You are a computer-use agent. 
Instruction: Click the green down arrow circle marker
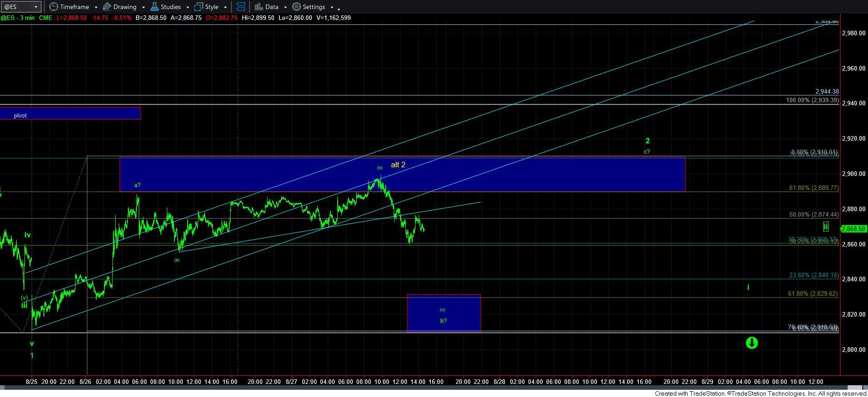pos(751,343)
